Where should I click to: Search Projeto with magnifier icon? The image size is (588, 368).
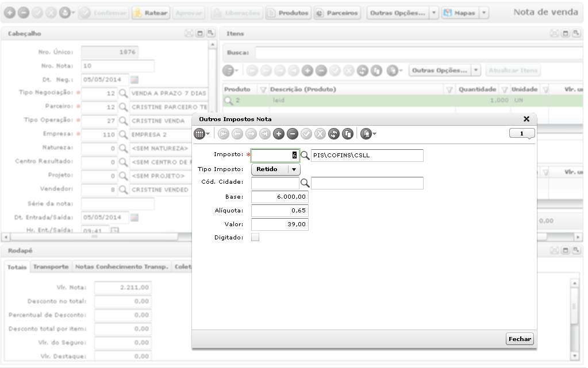click(123, 176)
